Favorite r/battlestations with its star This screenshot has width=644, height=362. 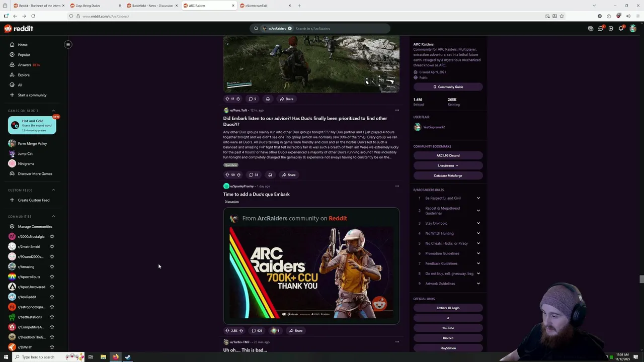pyautogui.click(x=52, y=317)
